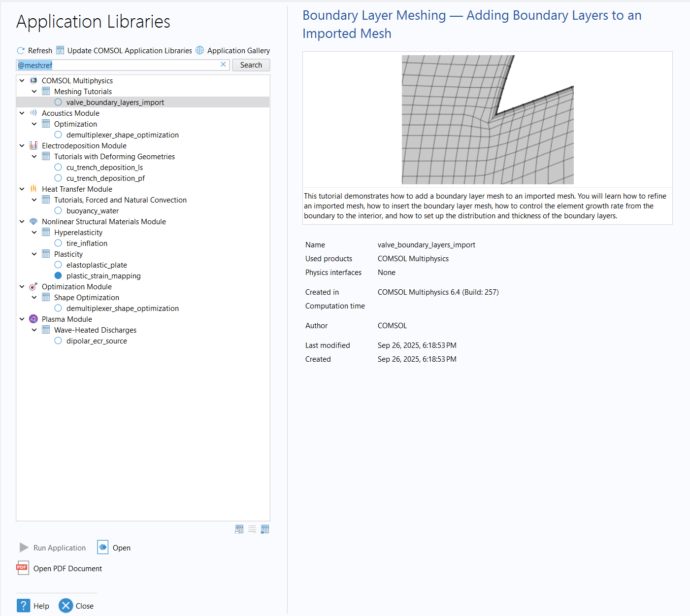
Task: Click the Optimization Module icon
Action: [33, 286]
